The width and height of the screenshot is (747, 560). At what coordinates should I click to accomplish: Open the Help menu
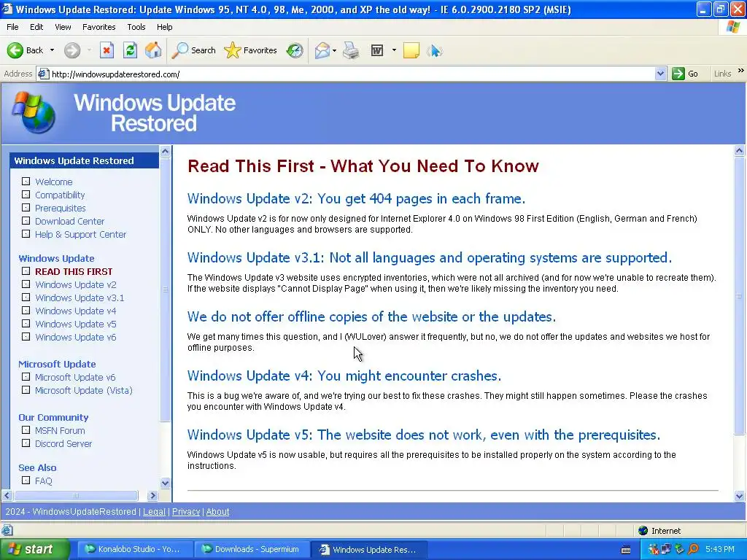click(x=164, y=27)
